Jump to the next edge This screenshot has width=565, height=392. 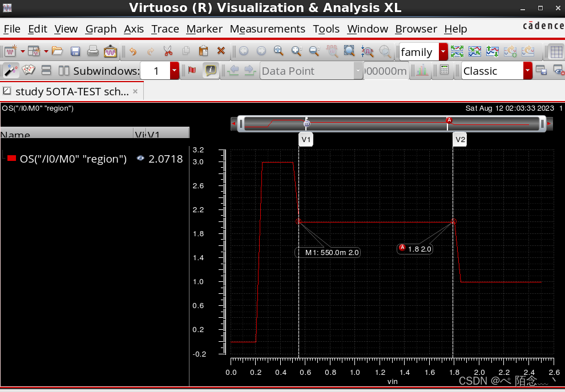[x=250, y=70]
